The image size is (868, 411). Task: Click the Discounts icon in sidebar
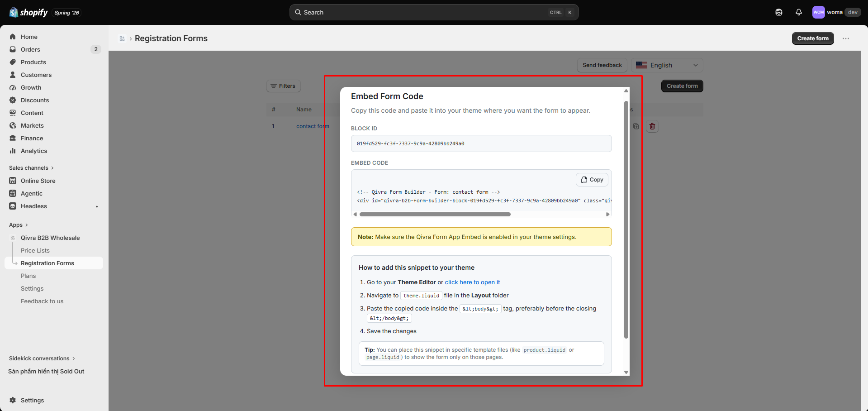pos(13,100)
